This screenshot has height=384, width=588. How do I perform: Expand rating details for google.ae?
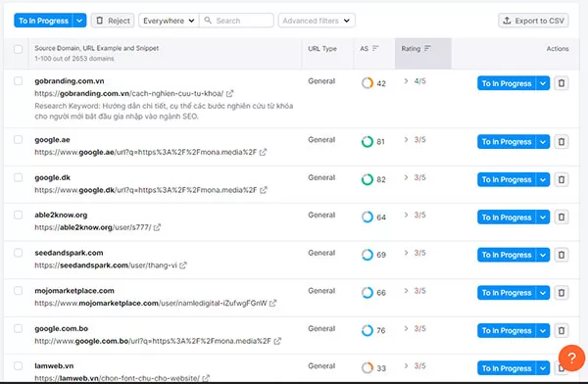tap(406, 139)
